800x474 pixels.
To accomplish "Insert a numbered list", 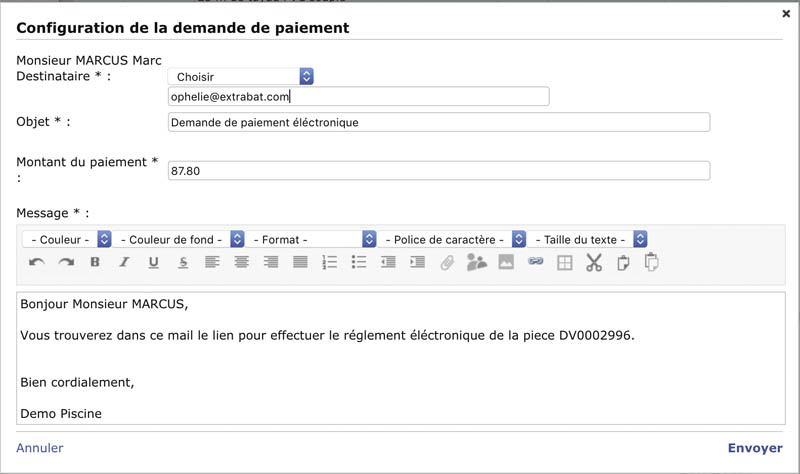I will click(329, 263).
